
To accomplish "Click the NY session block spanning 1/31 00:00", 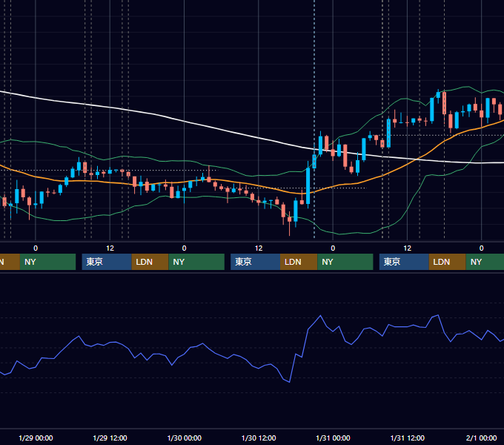I will 345,262.
